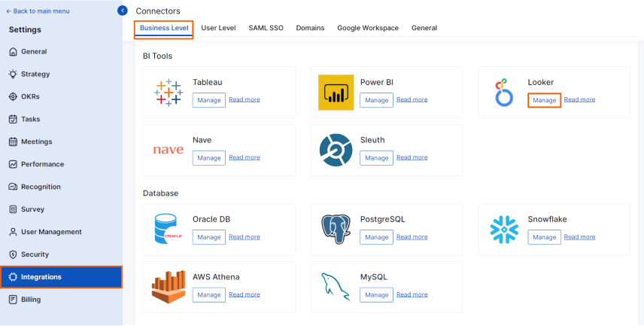Read more about Snowflake
Image resolution: width=644 pixels, height=326 pixels.
[579, 237]
